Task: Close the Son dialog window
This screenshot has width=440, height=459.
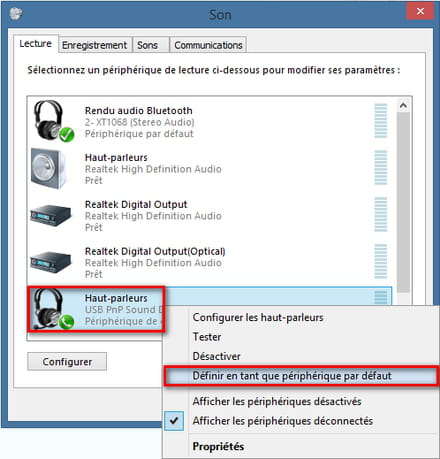Action: point(420,11)
